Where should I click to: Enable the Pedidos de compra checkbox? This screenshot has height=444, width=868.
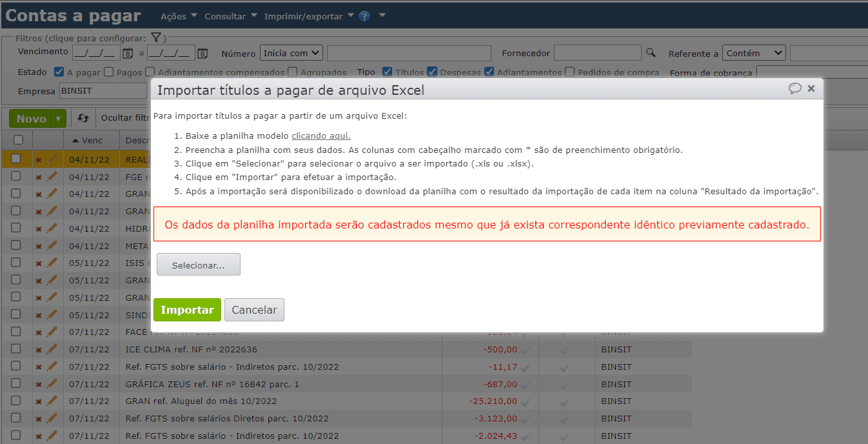569,72
